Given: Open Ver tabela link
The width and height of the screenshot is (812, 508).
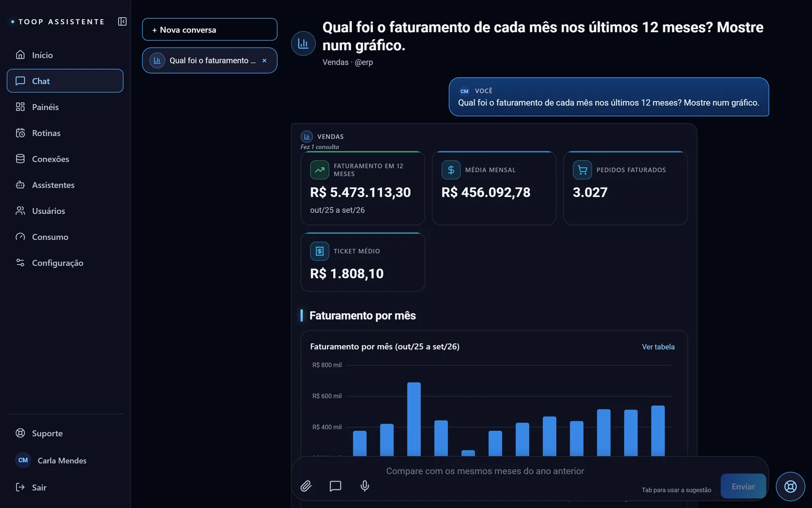Looking at the screenshot, I should click(x=658, y=346).
